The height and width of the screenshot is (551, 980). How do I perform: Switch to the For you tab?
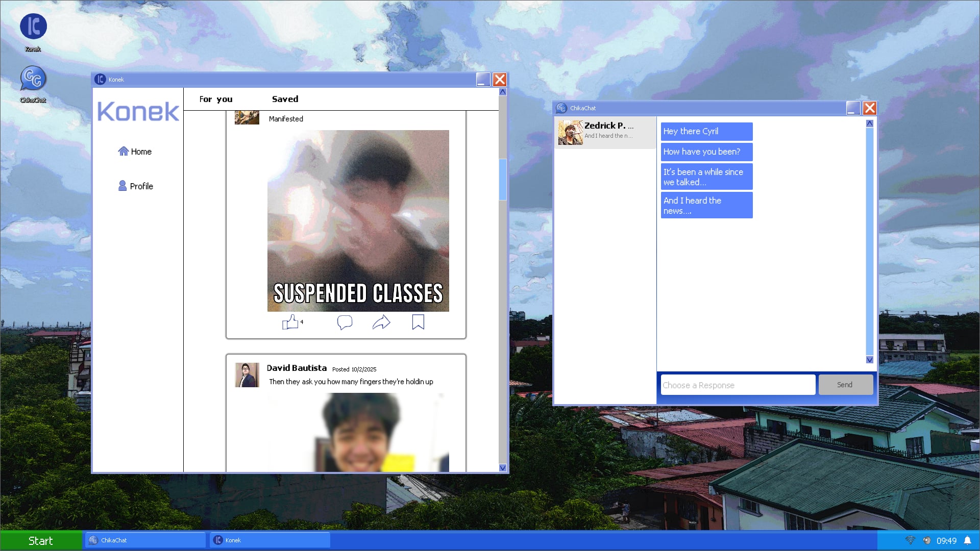pyautogui.click(x=215, y=99)
